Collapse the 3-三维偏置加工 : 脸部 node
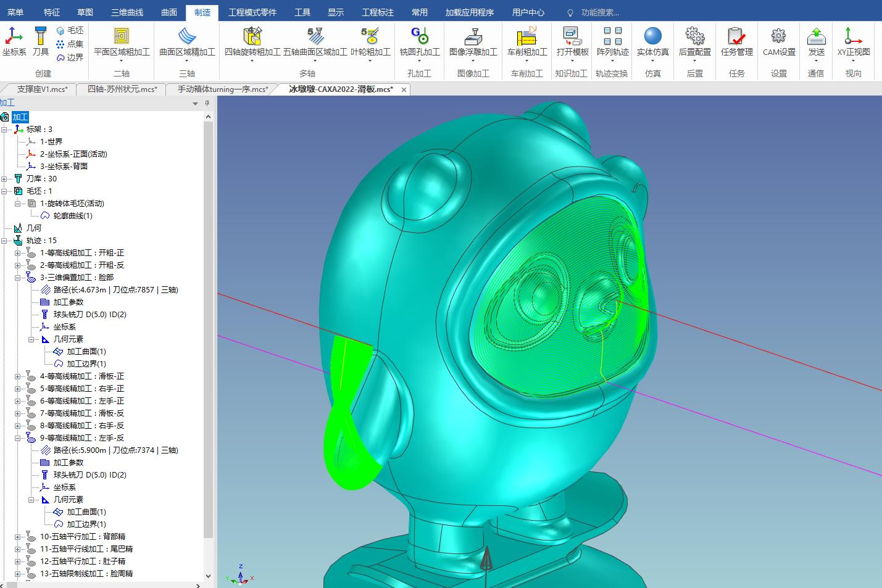This screenshot has width=882, height=588. 18,278
